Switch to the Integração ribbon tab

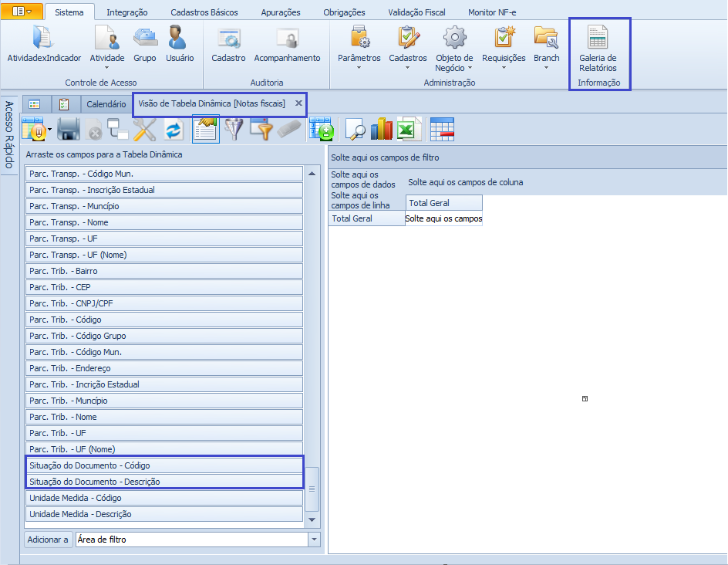point(127,12)
